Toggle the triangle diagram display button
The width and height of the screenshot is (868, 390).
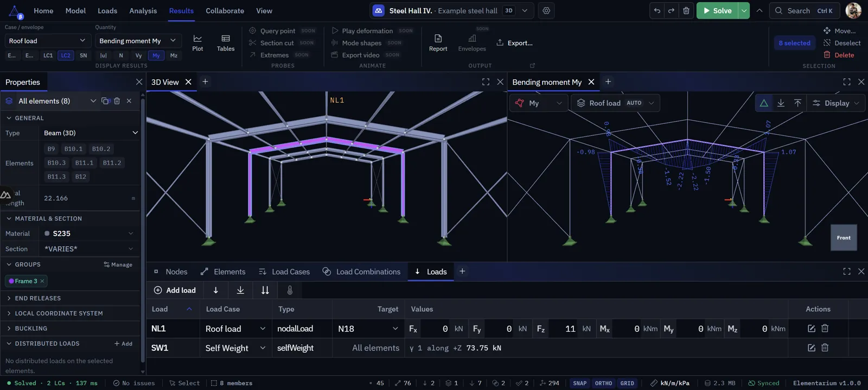764,103
